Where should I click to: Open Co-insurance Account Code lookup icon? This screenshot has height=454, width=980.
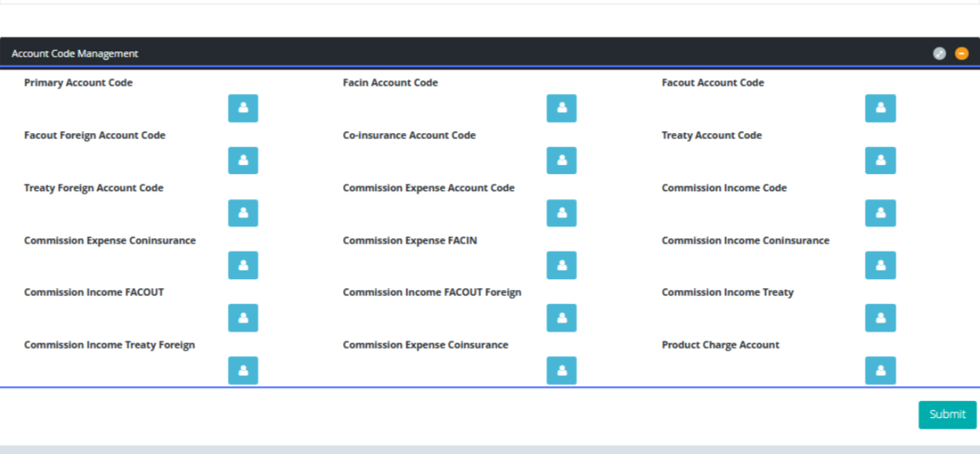[x=561, y=161]
